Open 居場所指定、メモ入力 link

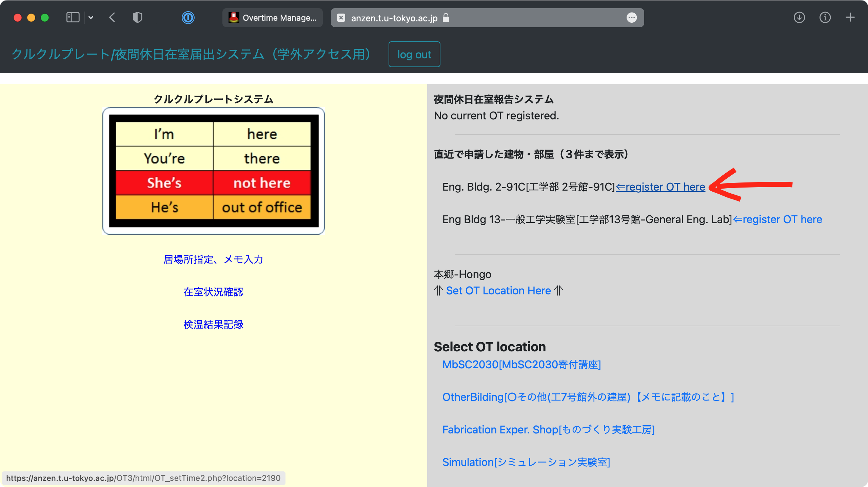click(213, 259)
